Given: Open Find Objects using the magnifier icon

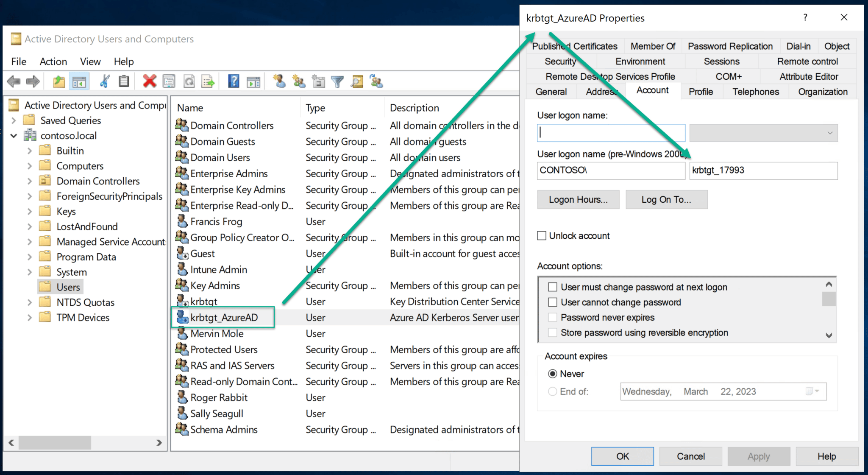Looking at the screenshot, I should pyautogui.click(x=357, y=81).
